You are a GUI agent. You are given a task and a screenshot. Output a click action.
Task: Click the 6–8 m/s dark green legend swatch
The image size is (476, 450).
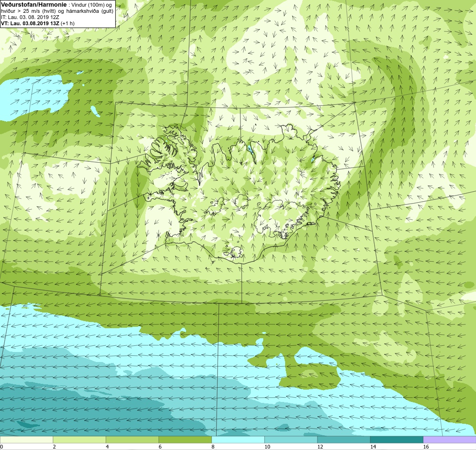(x=185, y=440)
